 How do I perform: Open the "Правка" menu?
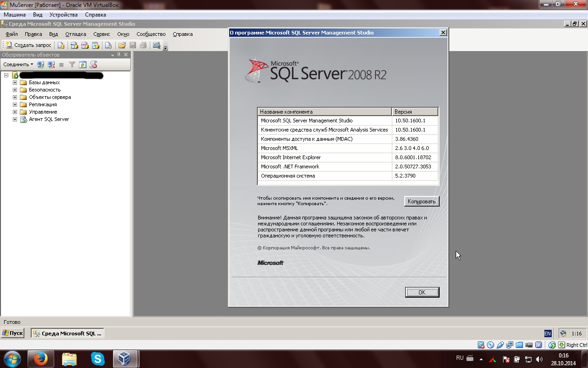tap(33, 34)
